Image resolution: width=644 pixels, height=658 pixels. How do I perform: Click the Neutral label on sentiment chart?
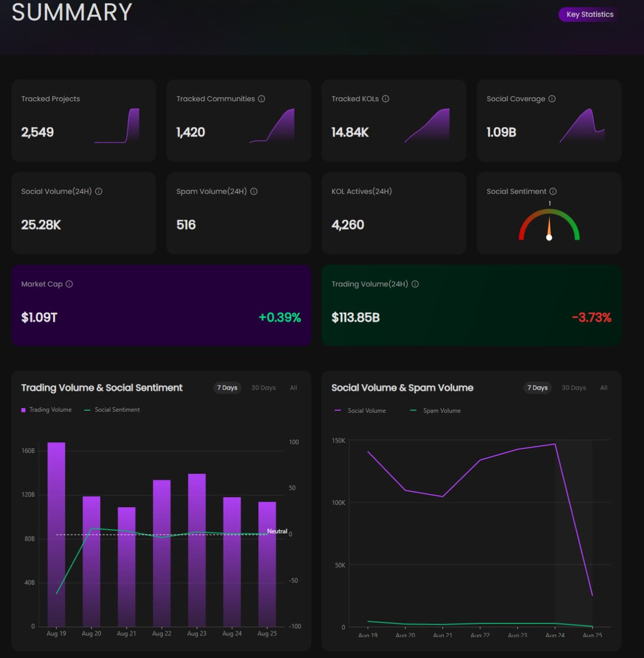277,531
